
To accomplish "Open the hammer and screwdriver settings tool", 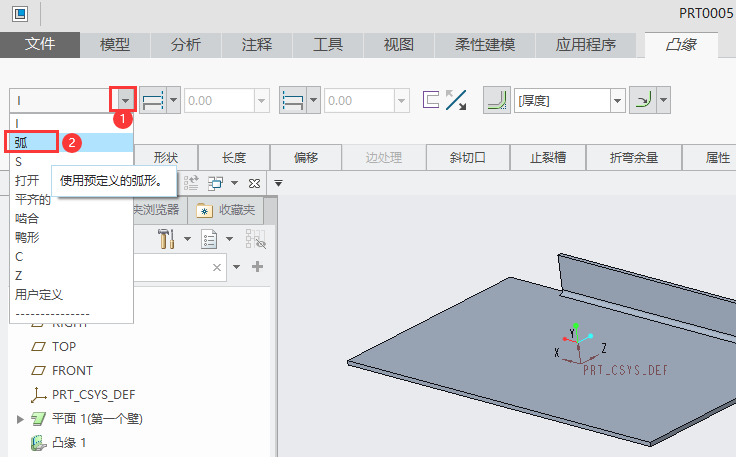I will 166,239.
